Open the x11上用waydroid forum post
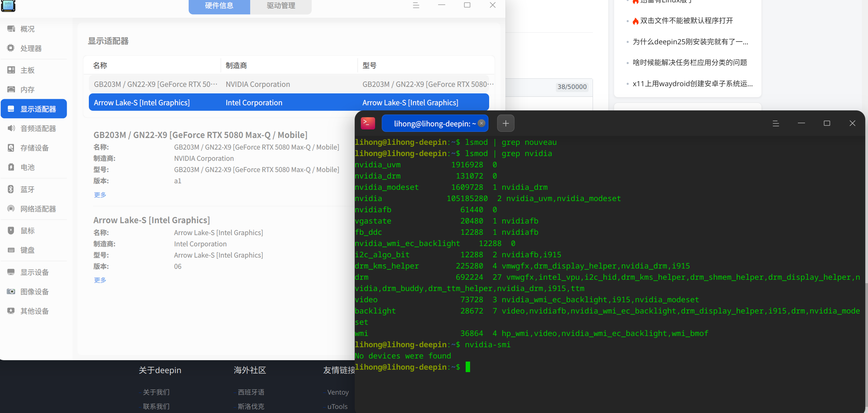Viewport: 868px width, 413px height. 692,83
